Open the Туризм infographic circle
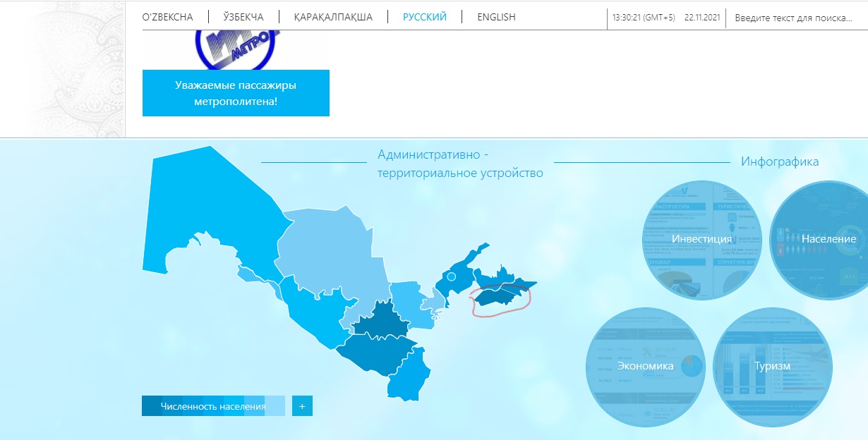Screen dimensions: 868x440 772,367
